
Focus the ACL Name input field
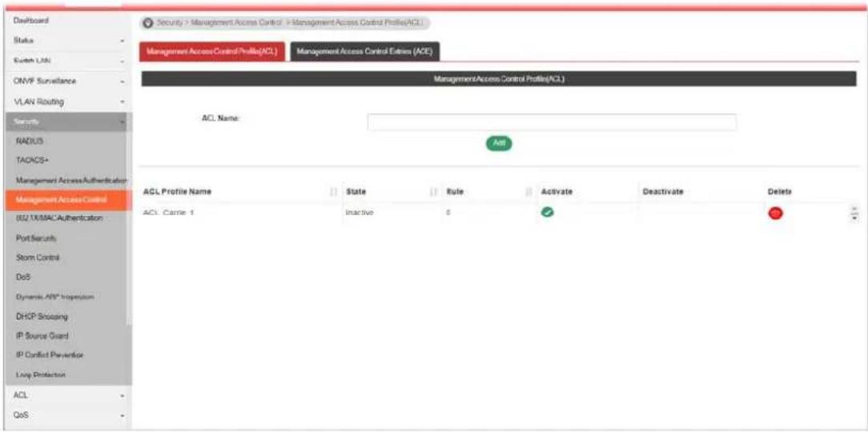pos(552,122)
